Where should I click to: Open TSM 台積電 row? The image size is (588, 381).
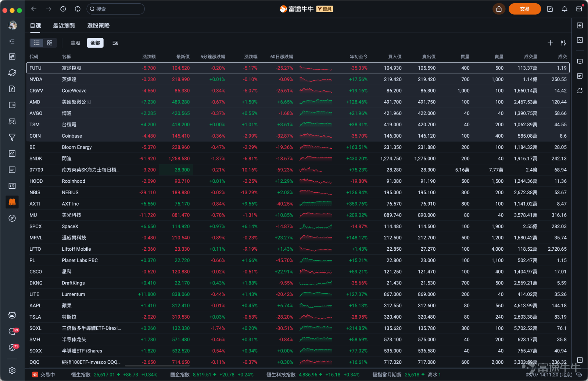[x=298, y=124]
